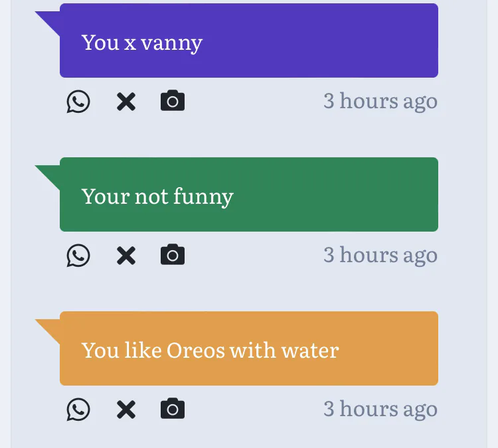Screen dimensions: 498x448
Task: Delete the "You like Oreos with water" message
Action: point(125,410)
